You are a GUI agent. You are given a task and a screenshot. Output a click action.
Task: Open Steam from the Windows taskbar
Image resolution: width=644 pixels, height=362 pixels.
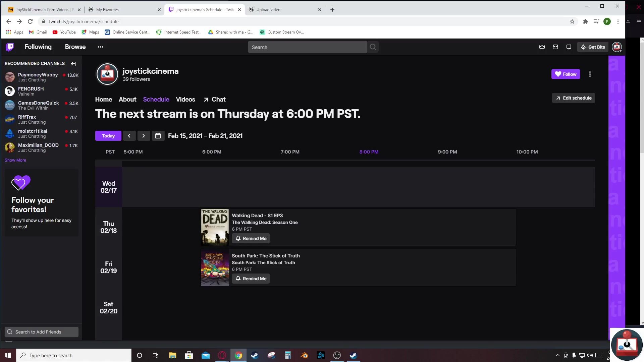pyautogui.click(x=255, y=355)
